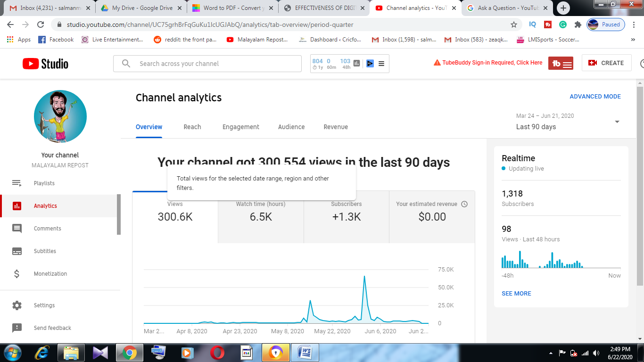Click the clock icon beside estimated revenue

tap(464, 204)
